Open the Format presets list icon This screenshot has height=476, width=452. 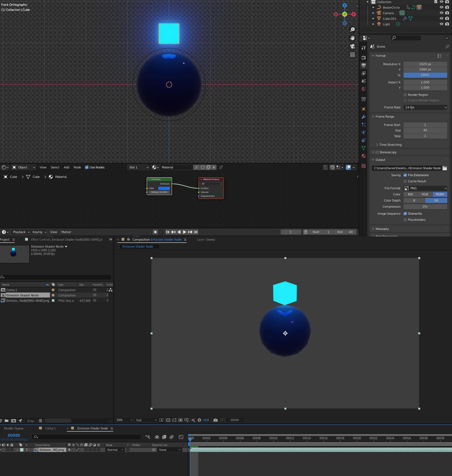pos(440,56)
